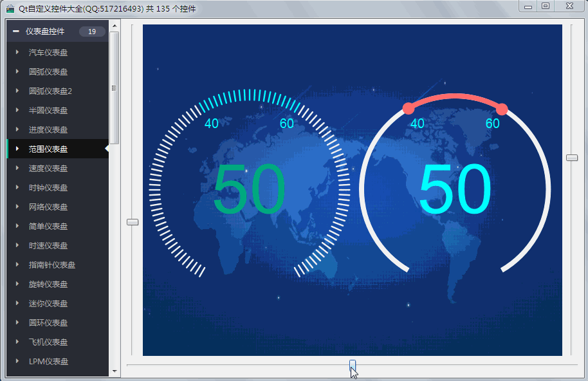Viewport: 588px width, 381px height.
Task: Switch to 飞机仪表盘 widget
Action: (x=48, y=342)
